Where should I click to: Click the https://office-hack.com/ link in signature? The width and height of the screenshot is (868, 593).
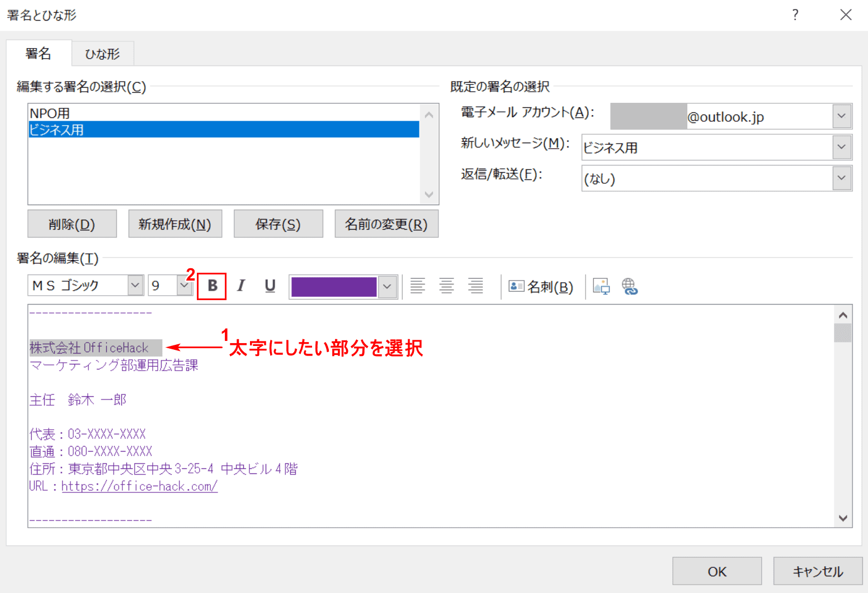[139, 486]
